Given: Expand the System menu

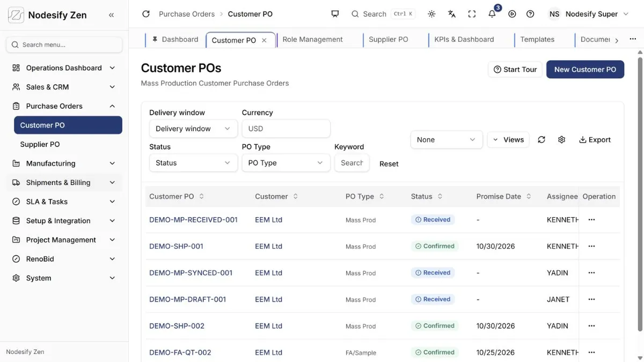Looking at the screenshot, I should [64, 278].
